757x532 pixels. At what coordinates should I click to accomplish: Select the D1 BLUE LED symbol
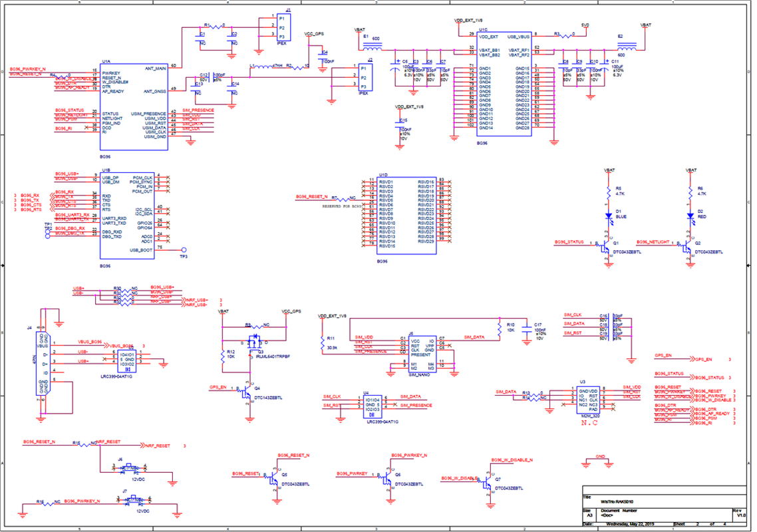pyautogui.click(x=609, y=217)
